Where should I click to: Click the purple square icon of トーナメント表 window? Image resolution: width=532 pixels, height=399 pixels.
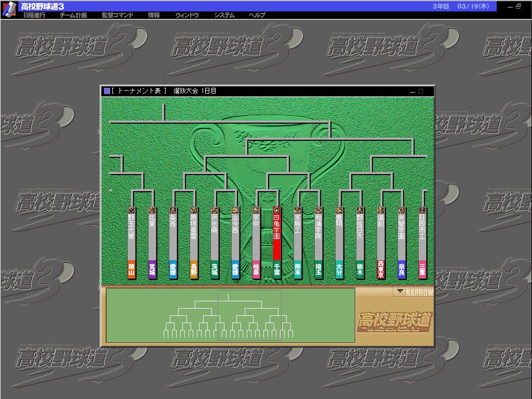107,91
